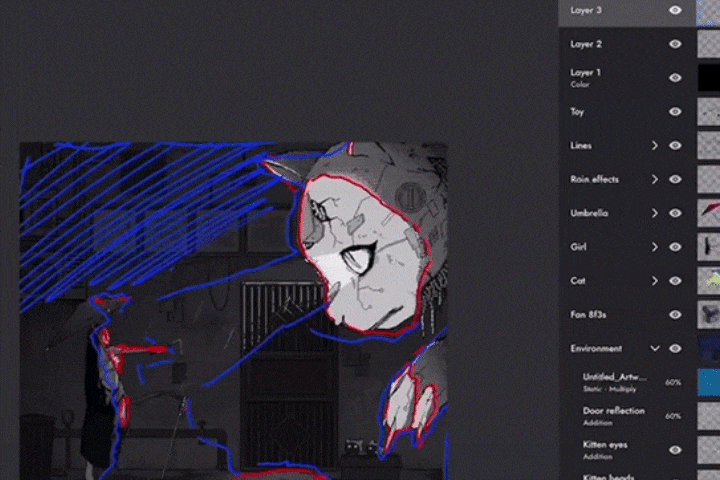This screenshot has height=480, width=720.
Task: Toggle visibility of Kitten eyes layer
Action: [x=675, y=450]
